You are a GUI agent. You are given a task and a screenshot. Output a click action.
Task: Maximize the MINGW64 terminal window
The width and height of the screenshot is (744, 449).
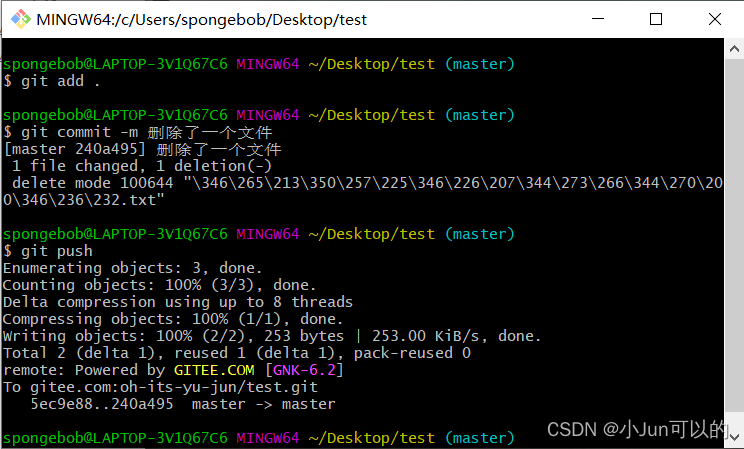(656, 19)
